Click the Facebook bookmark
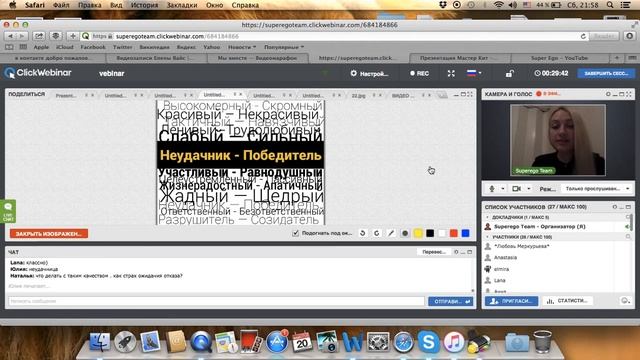Image resolution: width=640 pixels, height=360 pixels. [x=93, y=47]
